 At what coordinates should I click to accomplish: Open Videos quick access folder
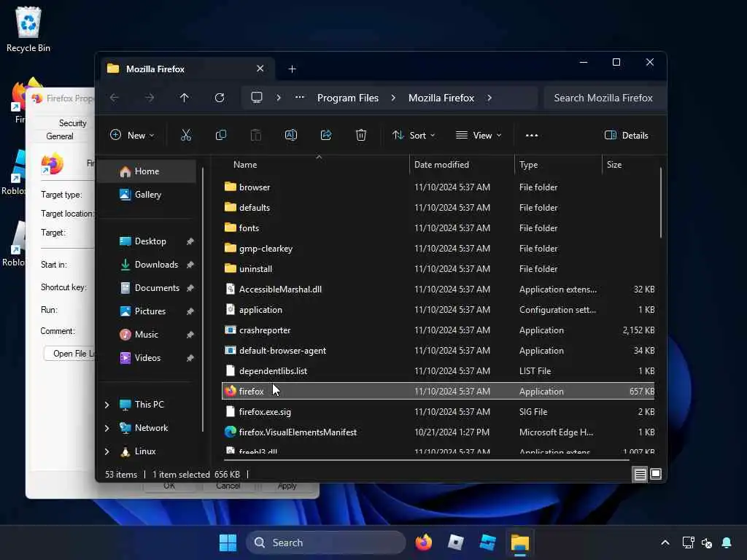(x=147, y=357)
